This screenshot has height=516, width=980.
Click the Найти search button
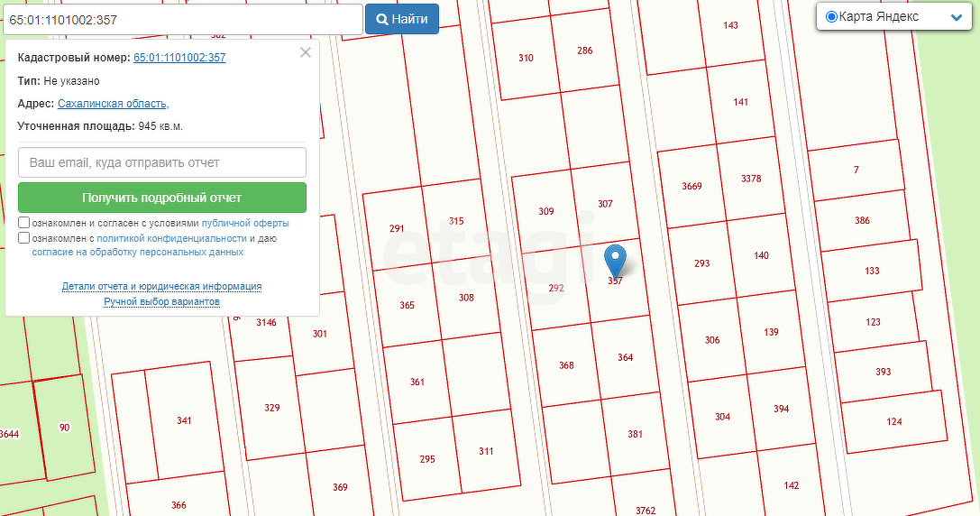(401, 19)
